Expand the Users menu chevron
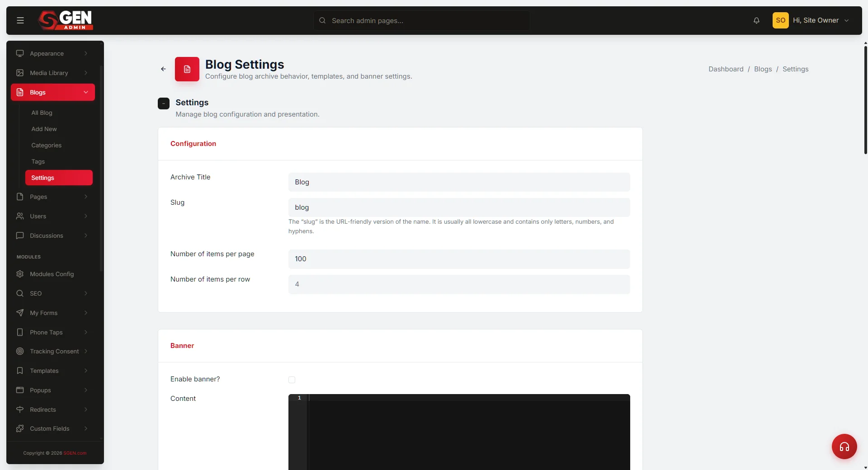 pyautogui.click(x=86, y=216)
